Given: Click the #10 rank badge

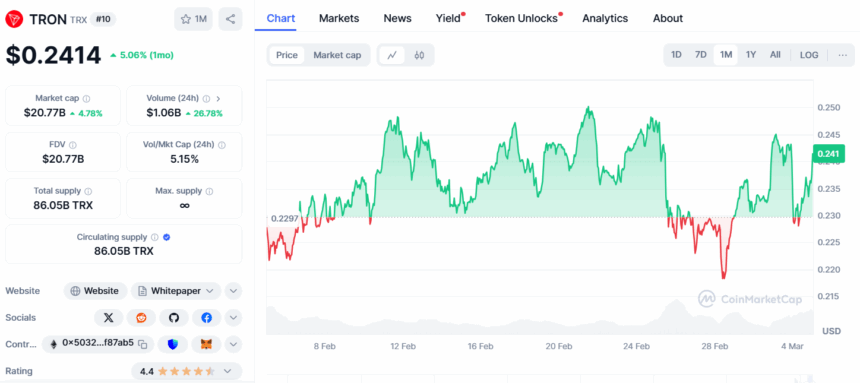Looking at the screenshot, I should 103,19.
